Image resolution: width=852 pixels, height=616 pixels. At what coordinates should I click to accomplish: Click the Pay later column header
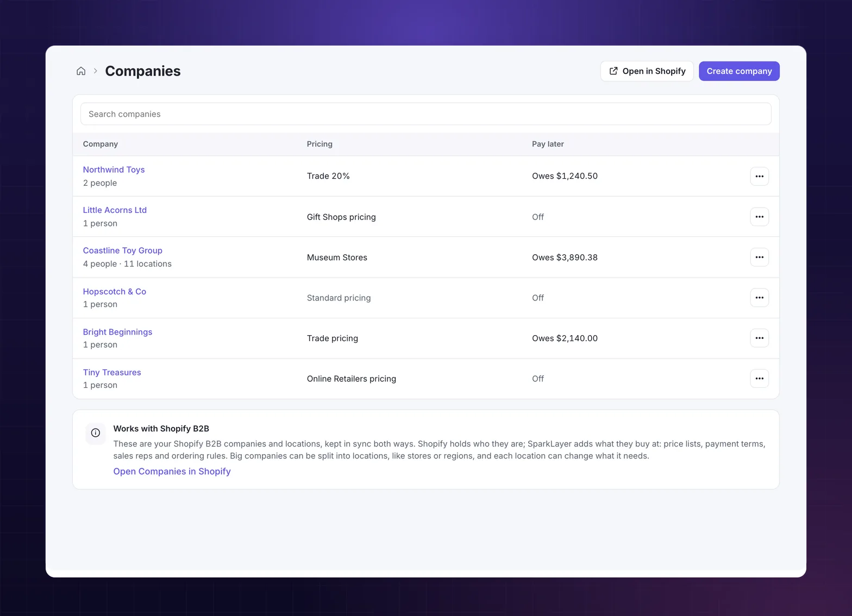pyautogui.click(x=548, y=144)
